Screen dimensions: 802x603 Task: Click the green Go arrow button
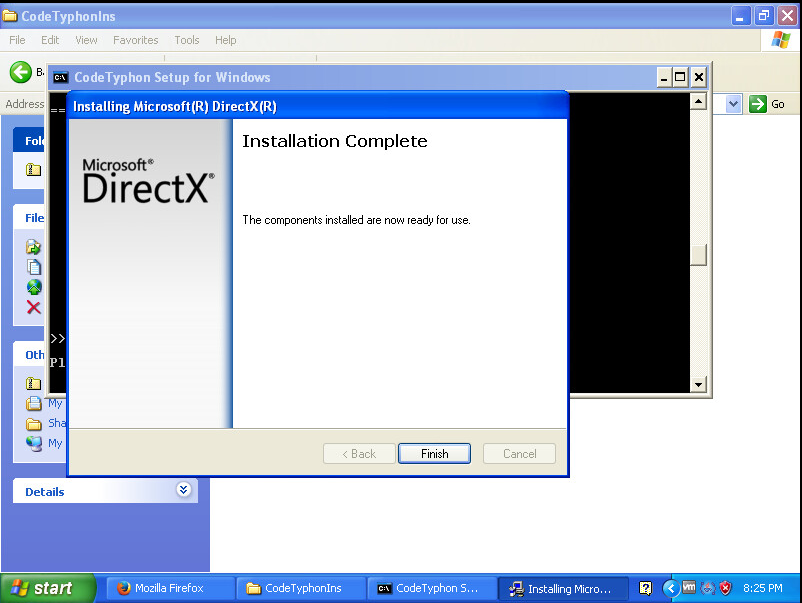tap(758, 104)
